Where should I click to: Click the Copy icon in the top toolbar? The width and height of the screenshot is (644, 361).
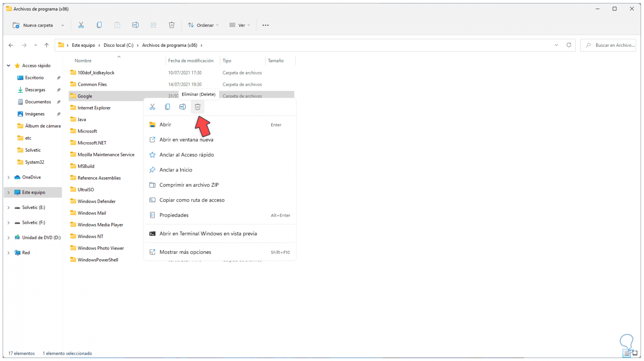[99, 25]
